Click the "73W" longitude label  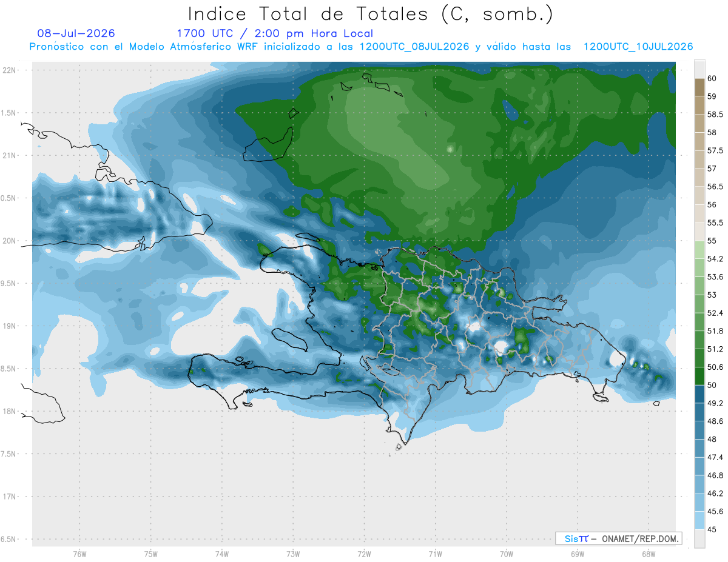pyautogui.click(x=293, y=554)
